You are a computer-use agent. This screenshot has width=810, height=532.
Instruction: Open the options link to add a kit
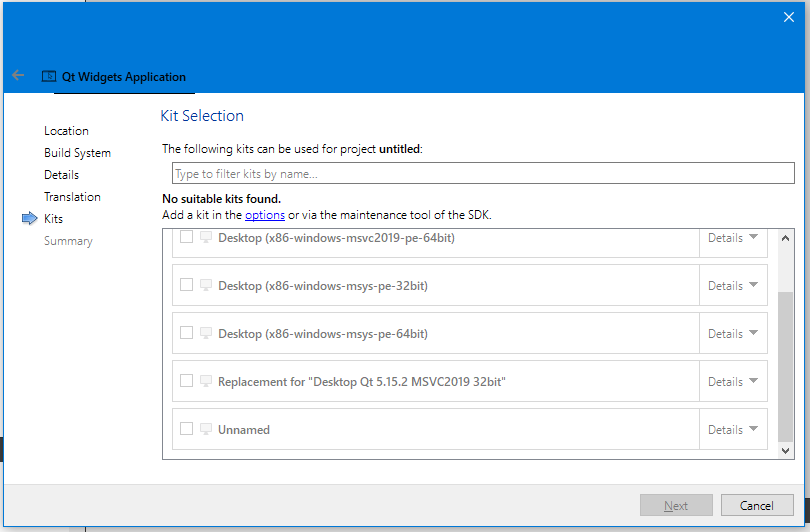pos(265,215)
